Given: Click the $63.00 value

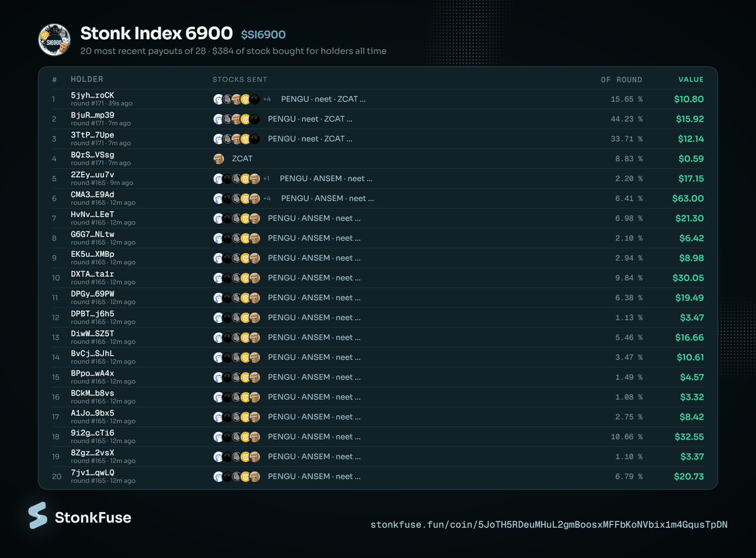Looking at the screenshot, I should (688, 199).
